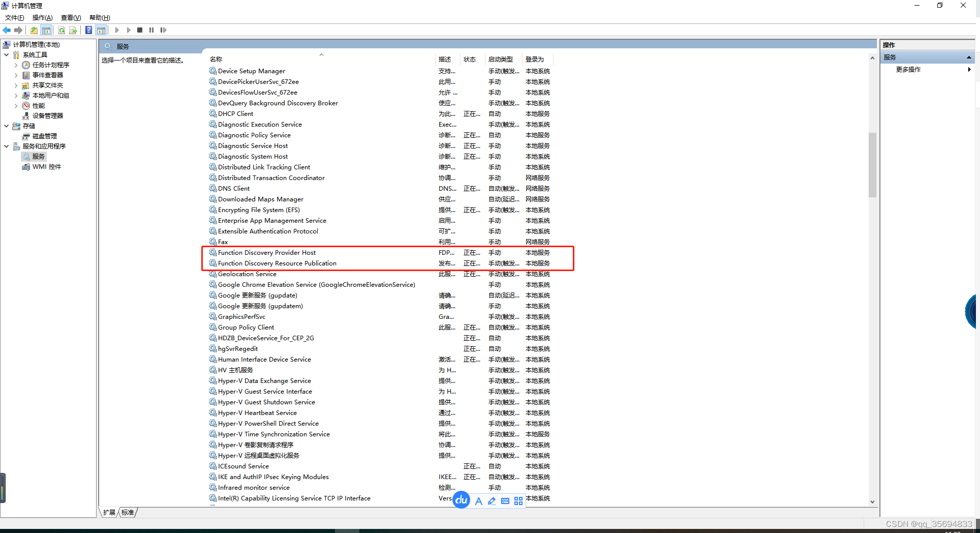Expand 更多操作 submenu arrow
The height and width of the screenshot is (533, 980).
pos(969,70)
